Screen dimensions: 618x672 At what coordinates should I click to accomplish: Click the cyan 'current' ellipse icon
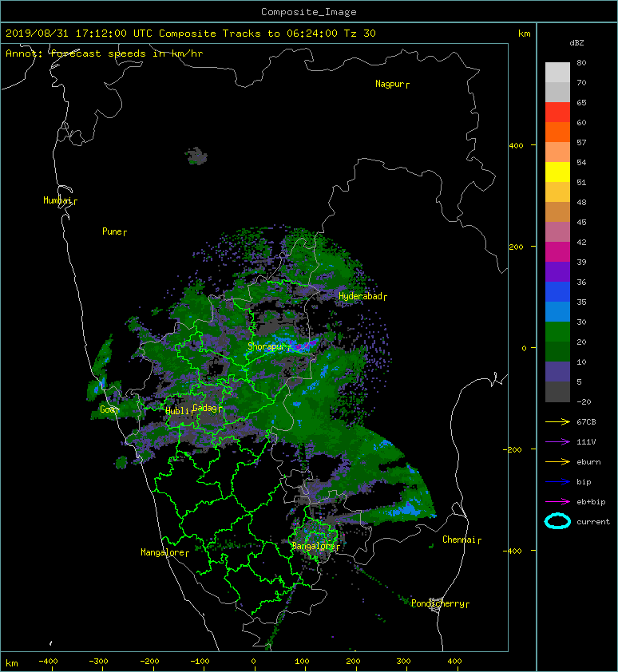557,521
